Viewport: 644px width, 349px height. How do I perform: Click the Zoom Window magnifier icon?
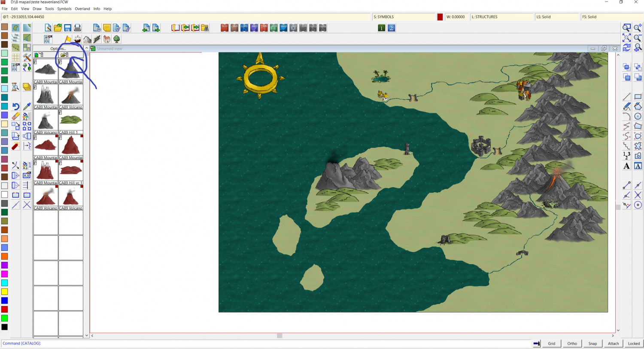[x=626, y=28]
